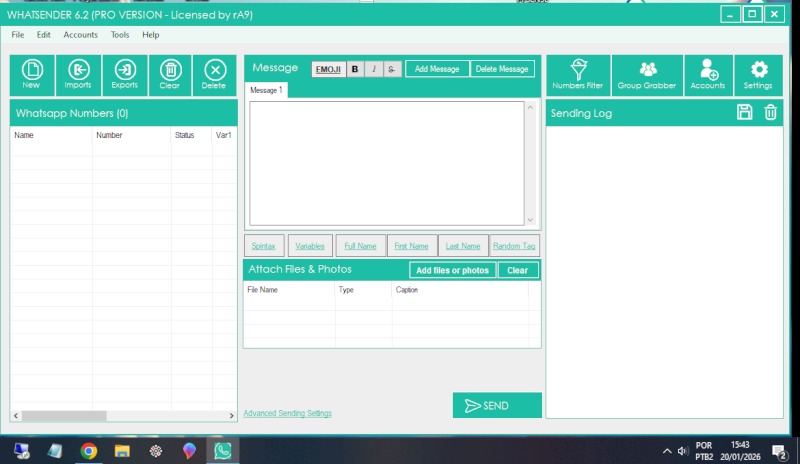Open Chrome from the taskbar
Screen dimensions: 800x464
click(x=89, y=451)
